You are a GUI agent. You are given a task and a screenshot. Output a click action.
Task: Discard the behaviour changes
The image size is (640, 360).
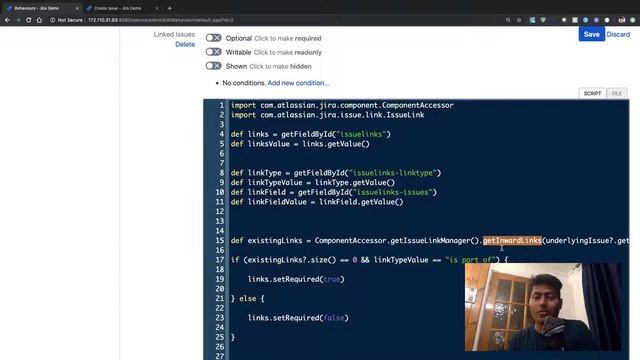tap(618, 34)
